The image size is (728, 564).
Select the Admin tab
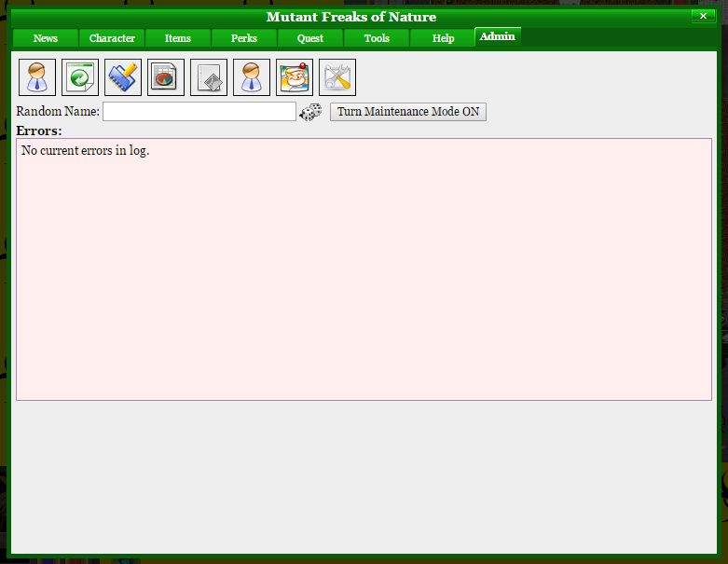pyautogui.click(x=497, y=36)
